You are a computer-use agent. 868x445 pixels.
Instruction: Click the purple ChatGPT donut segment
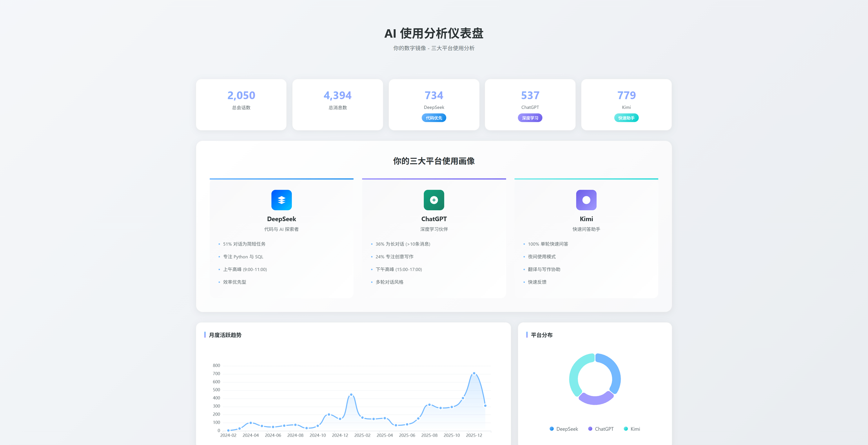(595, 400)
